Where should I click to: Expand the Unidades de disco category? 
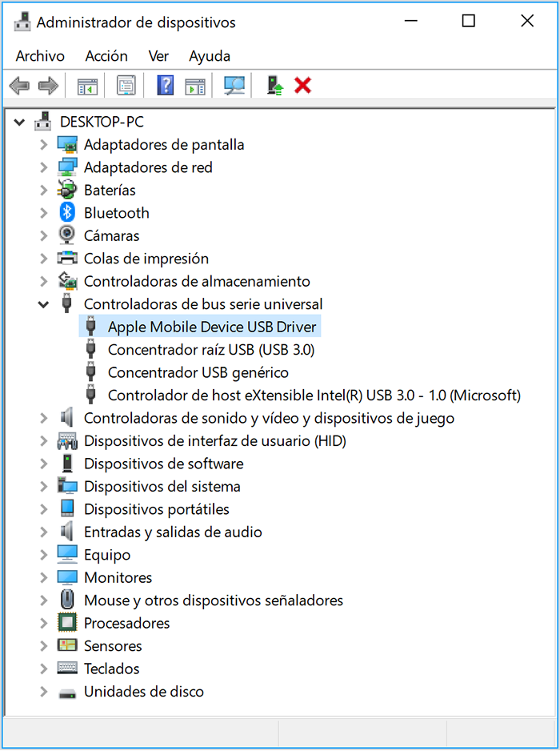click(x=44, y=692)
